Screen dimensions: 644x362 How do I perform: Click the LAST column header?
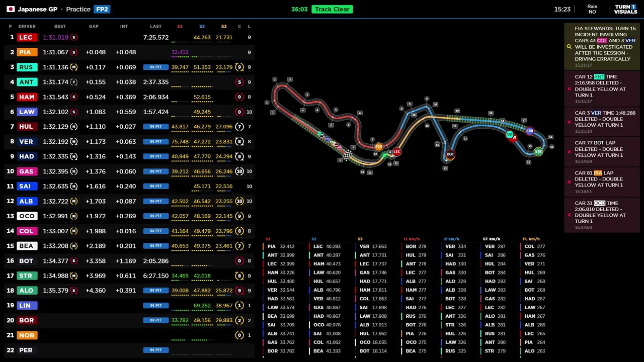point(155,26)
